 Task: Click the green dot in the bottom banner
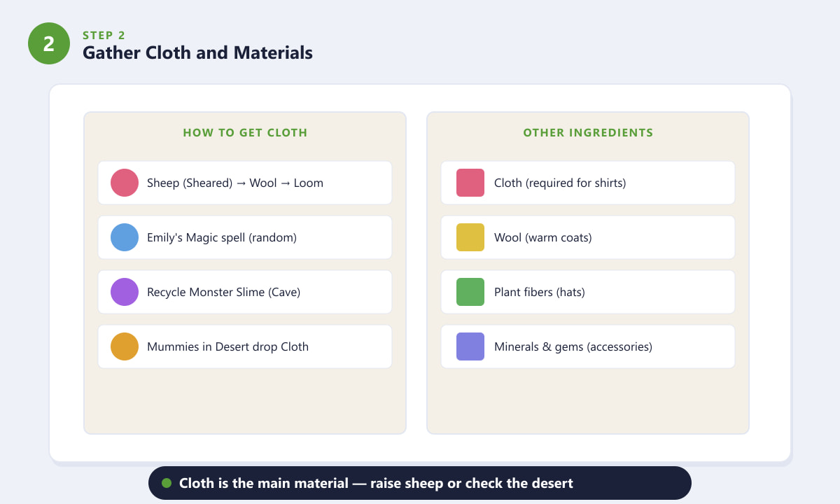tap(167, 483)
